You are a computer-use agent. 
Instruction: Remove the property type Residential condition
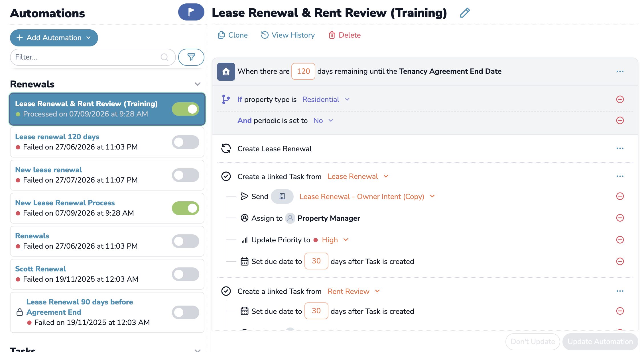[x=620, y=99]
